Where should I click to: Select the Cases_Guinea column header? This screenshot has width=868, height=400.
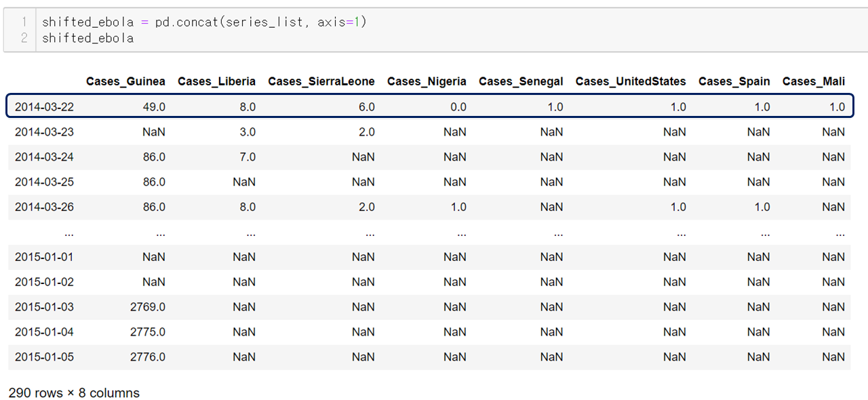point(125,81)
